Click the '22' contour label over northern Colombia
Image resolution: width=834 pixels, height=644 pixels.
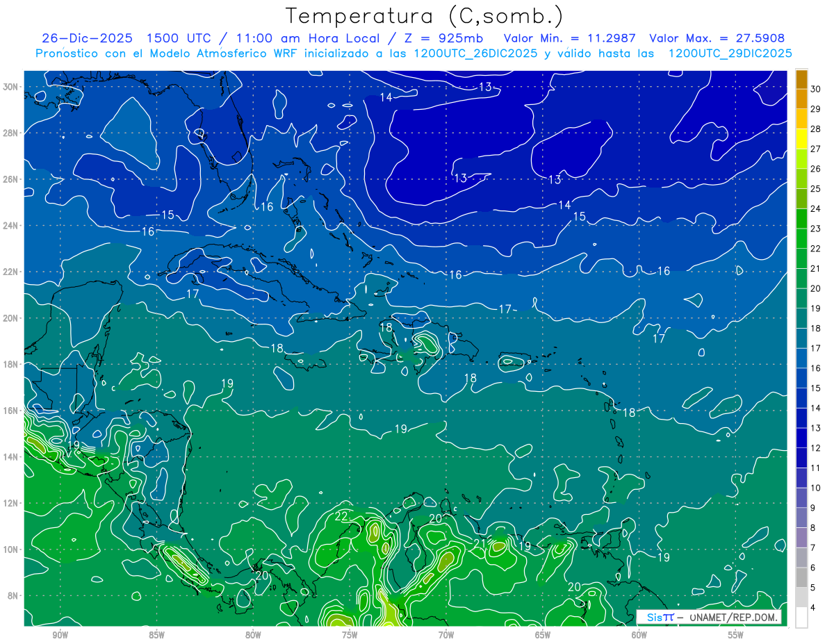[341, 516]
